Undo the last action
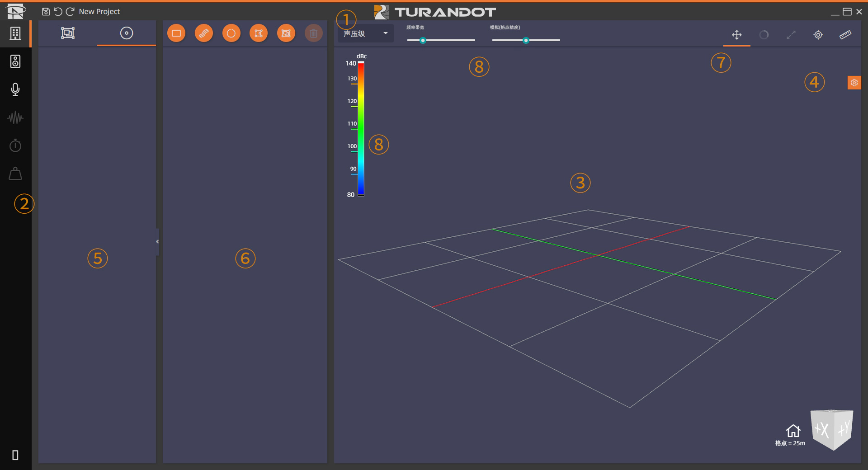Image resolution: width=868 pixels, height=470 pixels. pyautogui.click(x=58, y=12)
